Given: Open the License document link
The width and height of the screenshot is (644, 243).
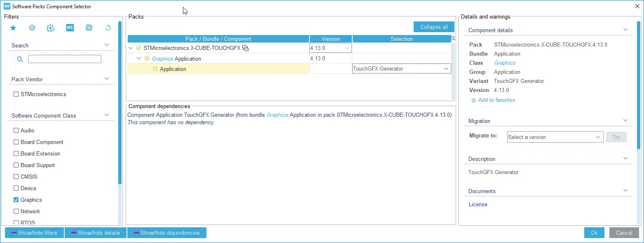Looking at the screenshot, I should (x=478, y=205).
